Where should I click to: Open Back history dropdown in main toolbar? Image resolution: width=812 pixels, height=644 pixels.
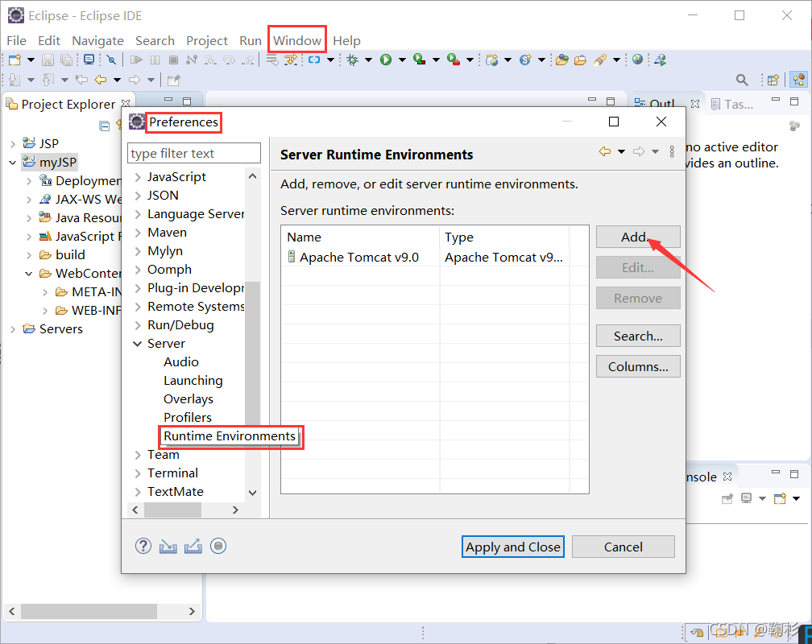point(117,80)
